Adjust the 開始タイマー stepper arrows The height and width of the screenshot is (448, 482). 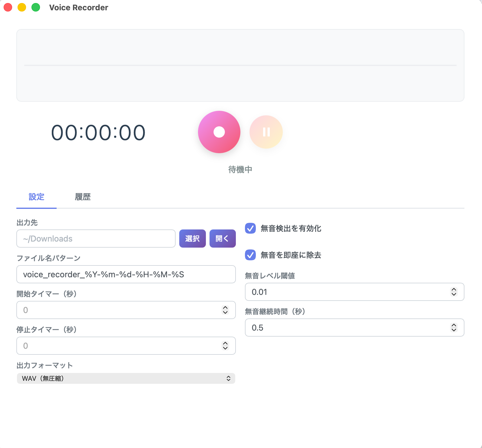(225, 310)
